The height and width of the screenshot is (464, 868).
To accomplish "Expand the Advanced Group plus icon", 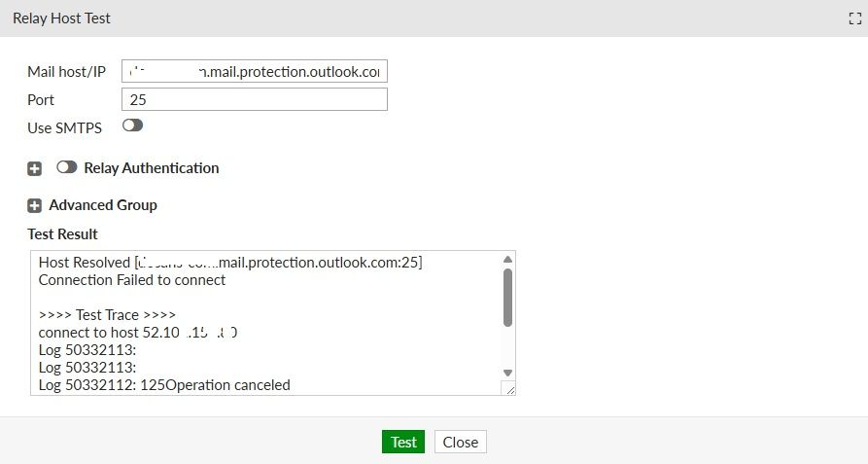I will click(35, 205).
